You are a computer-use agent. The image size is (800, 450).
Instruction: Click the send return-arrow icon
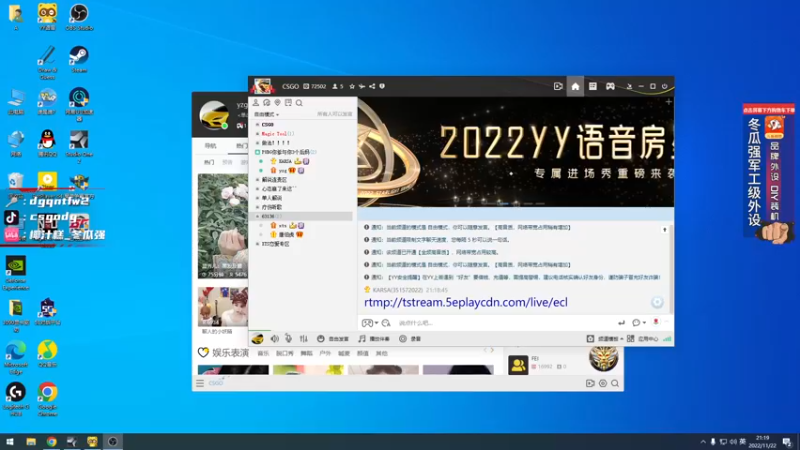pos(621,322)
